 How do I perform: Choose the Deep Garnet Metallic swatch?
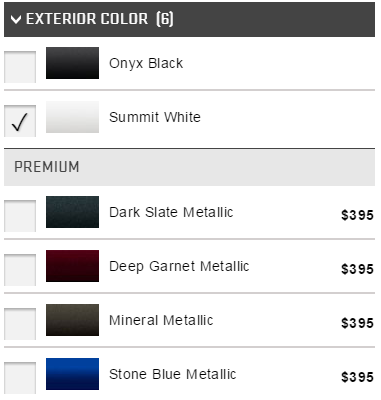pyautogui.click(x=72, y=266)
